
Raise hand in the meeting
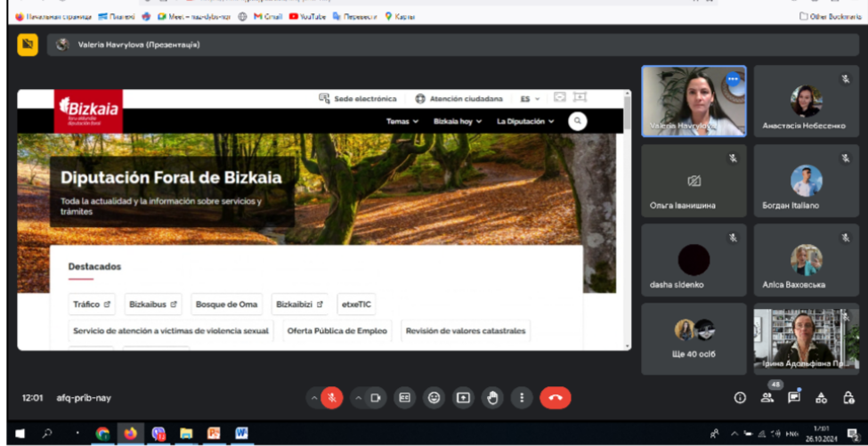[492, 397]
